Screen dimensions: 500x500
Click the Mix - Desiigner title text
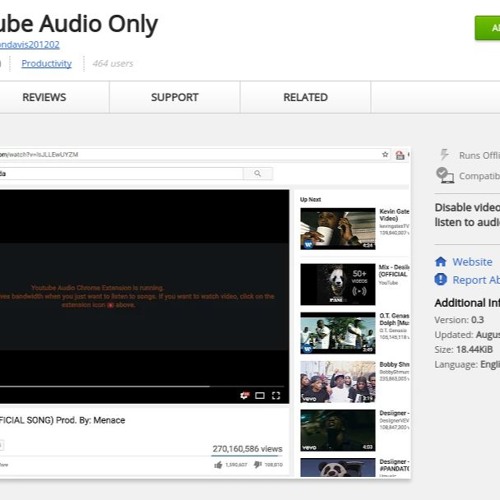(x=394, y=271)
